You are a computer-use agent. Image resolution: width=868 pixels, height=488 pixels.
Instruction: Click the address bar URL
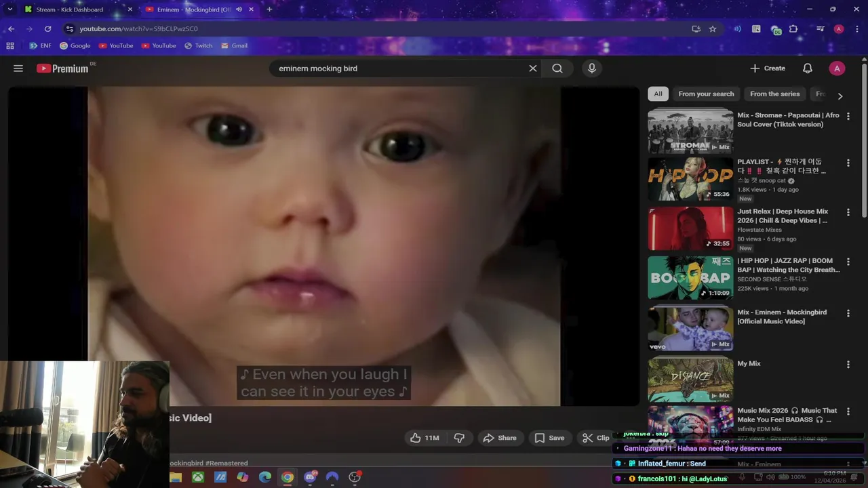138,29
